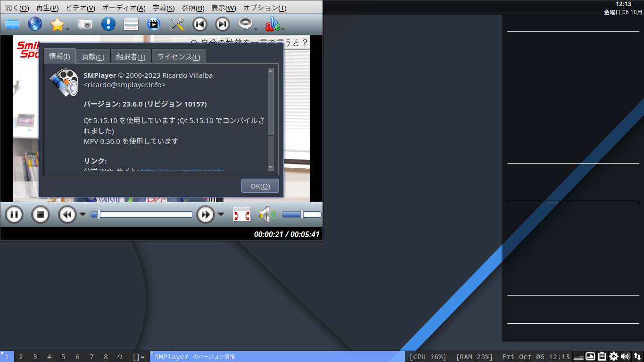Click the system tray volume icon
This screenshot has height=362, width=644.
click(626, 356)
